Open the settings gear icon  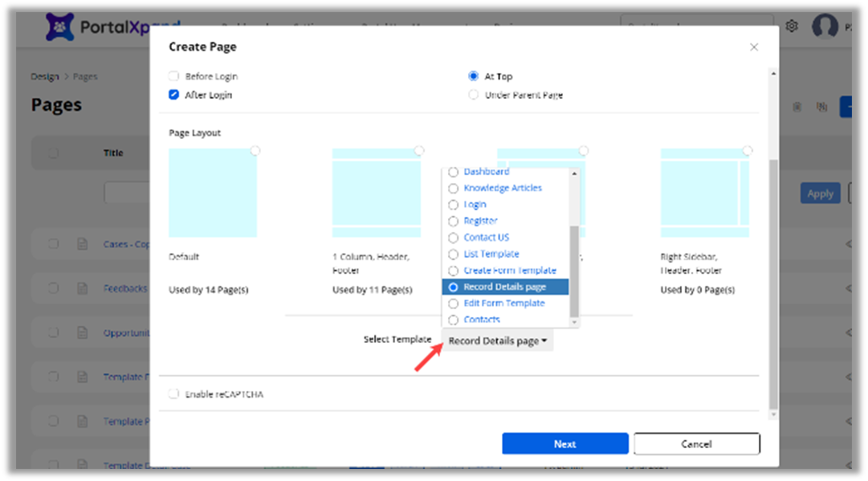pyautogui.click(x=792, y=26)
